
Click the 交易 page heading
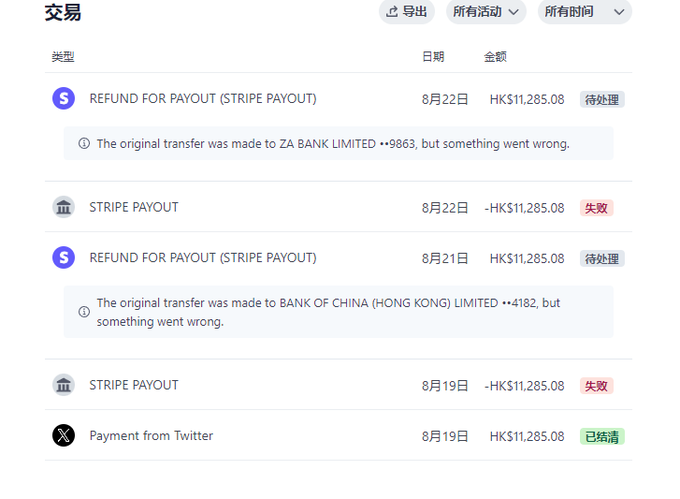pyautogui.click(x=63, y=12)
